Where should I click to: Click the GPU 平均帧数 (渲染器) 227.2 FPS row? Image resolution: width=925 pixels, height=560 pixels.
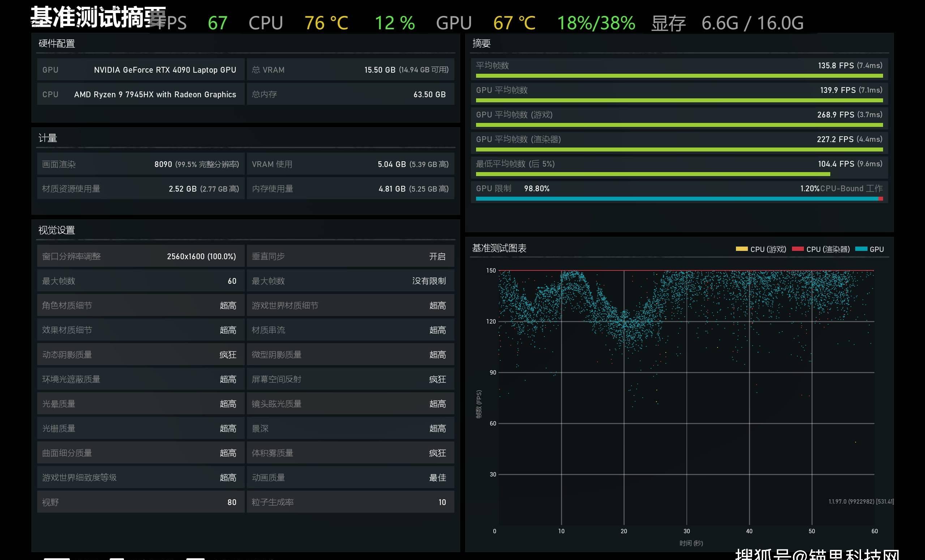click(x=679, y=143)
